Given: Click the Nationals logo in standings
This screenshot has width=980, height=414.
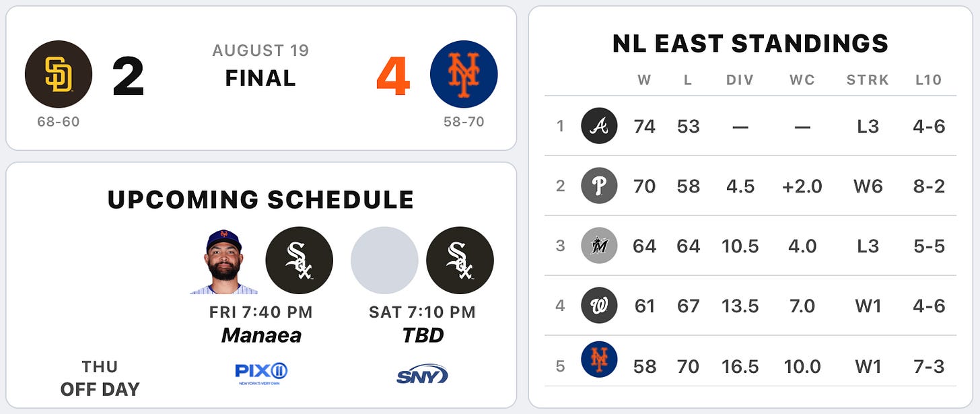Looking at the screenshot, I should click(x=599, y=306).
